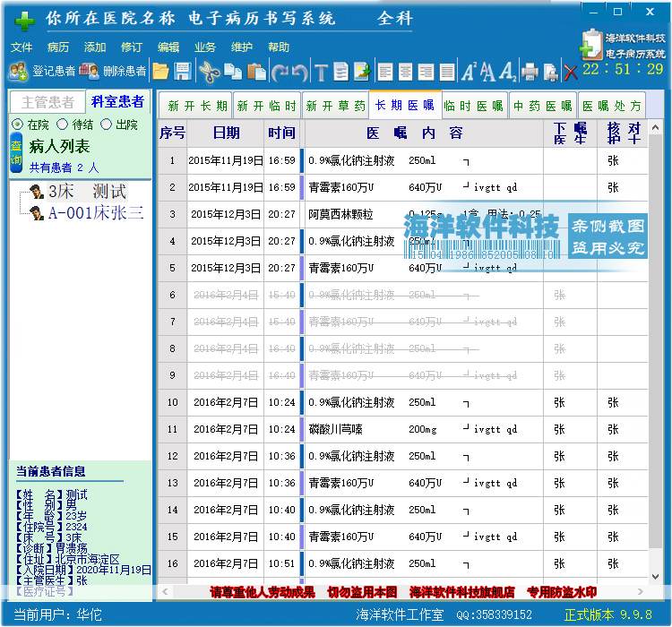Viewport: 672px width, 627px height.
Task: Click row 16 time 10:51
Action: (281, 563)
